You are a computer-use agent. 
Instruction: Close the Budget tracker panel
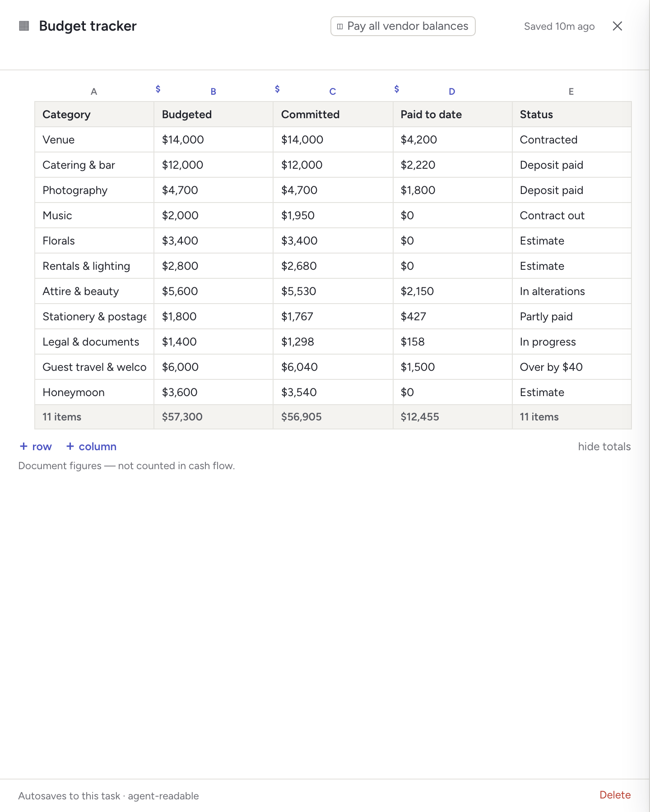(617, 26)
